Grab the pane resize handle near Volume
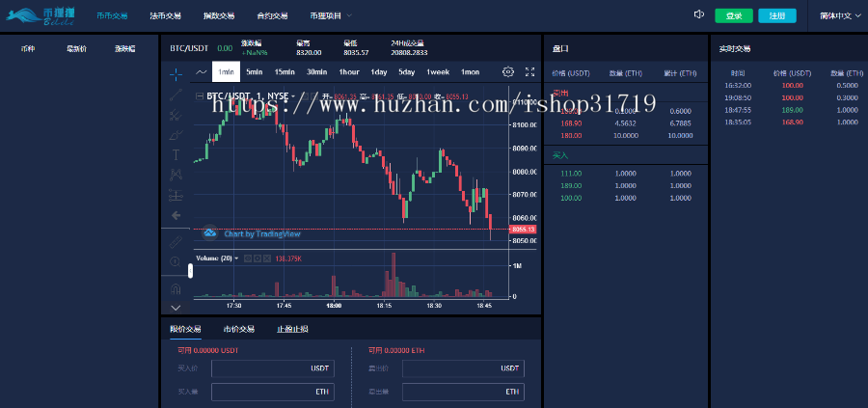This screenshot has width=868, height=408. coord(190,271)
